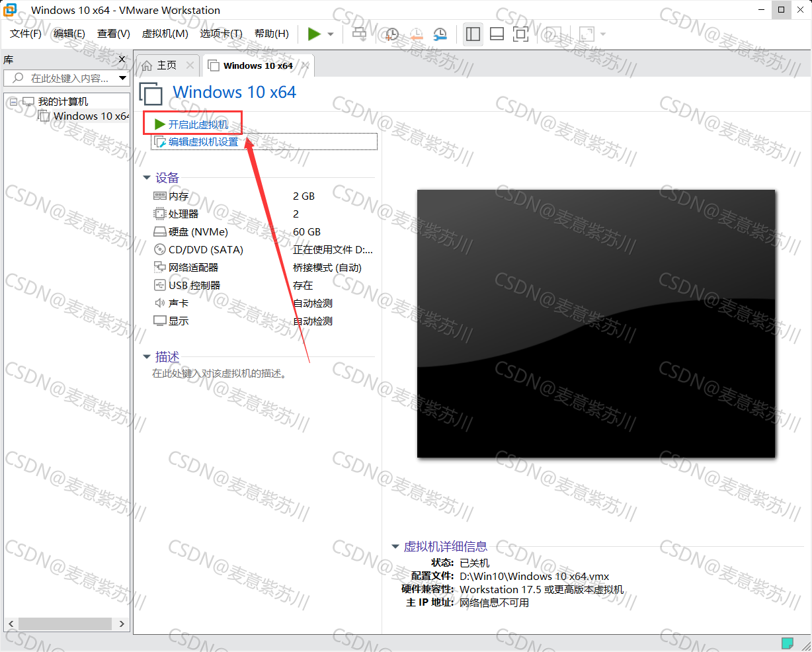Screen dimensions: 812x652
Task: Click the 内存 memory device icon
Action: pos(159,196)
